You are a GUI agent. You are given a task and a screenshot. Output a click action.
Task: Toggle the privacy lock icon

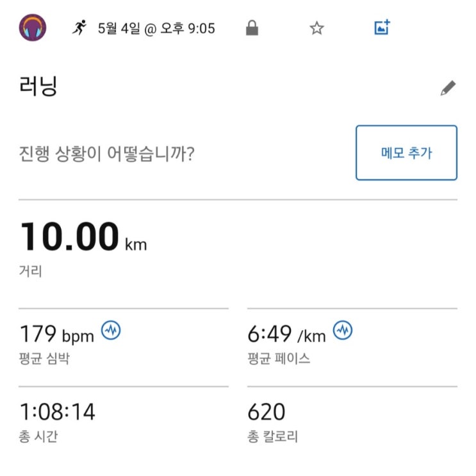[x=252, y=28]
